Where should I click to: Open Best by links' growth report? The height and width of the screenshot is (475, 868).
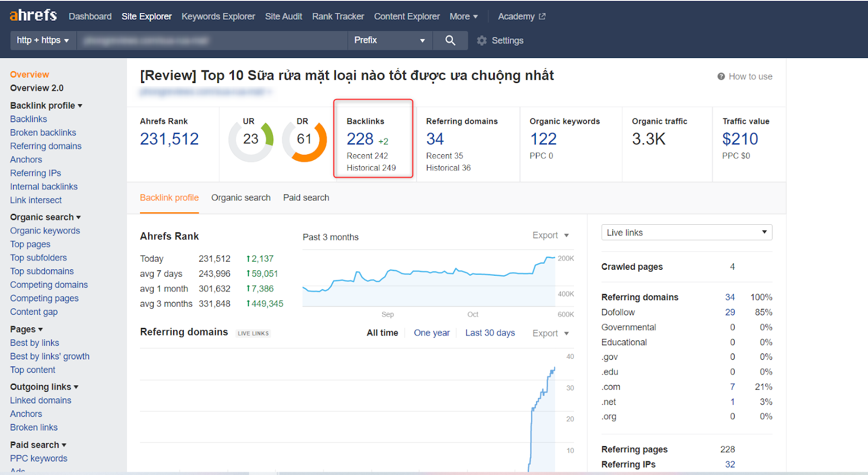click(x=50, y=357)
